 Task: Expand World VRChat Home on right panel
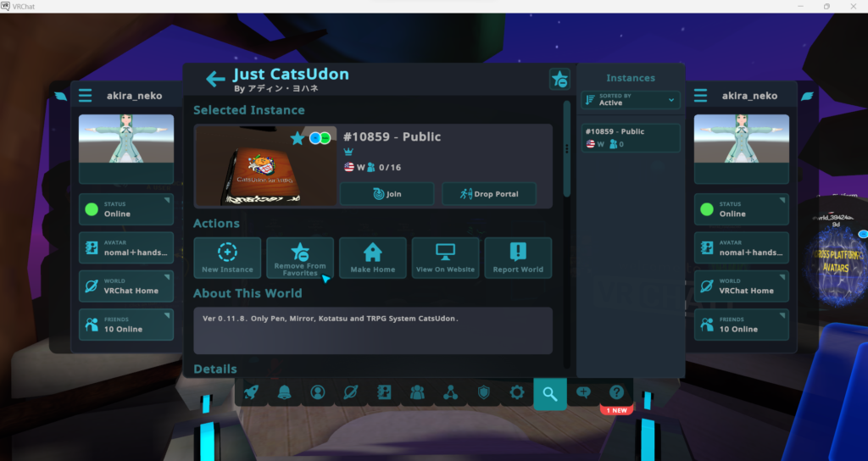click(x=741, y=286)
